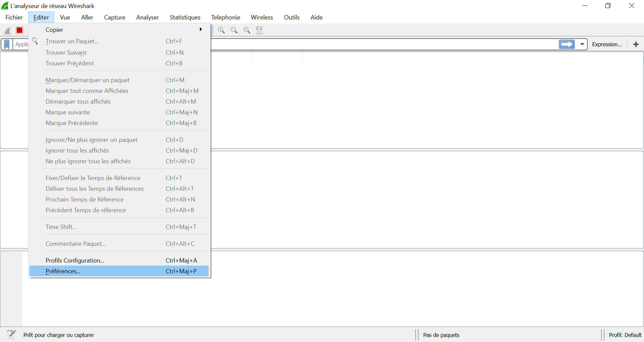The image size is (644, 342).
Task: Open the Capture menu
Action: pyautogui.click(x=115, y=17)
